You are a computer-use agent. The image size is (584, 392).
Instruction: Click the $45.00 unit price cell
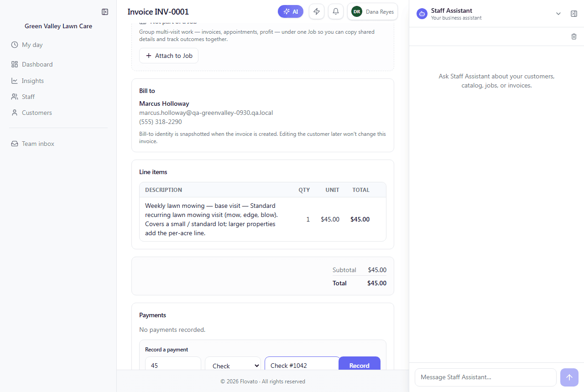(330, 219)
